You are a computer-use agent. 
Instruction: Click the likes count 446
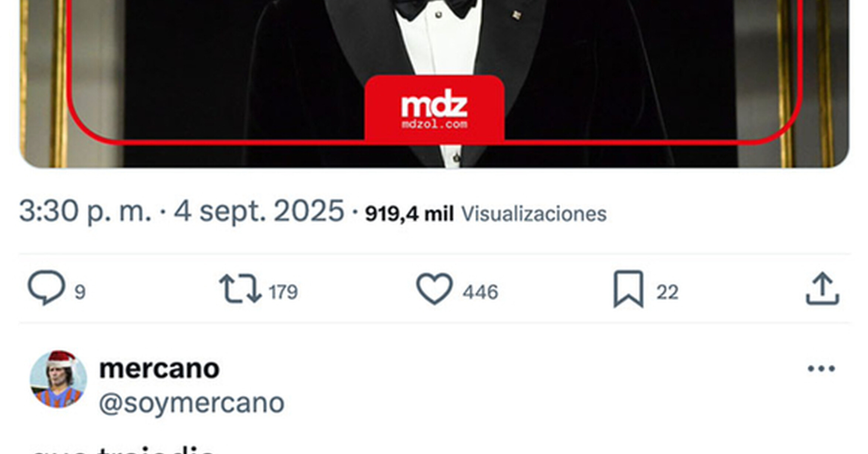[481, 292]
